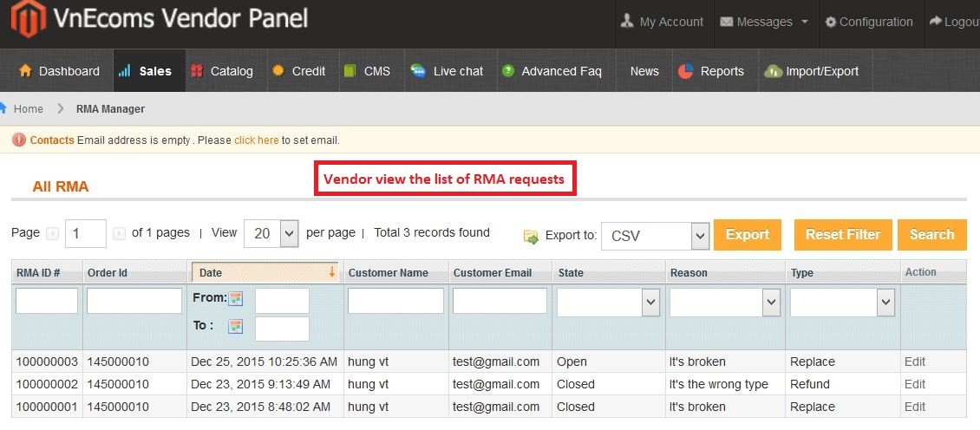Image resolution: width=980 pixels, height=430 pixels.
Task: Click the Catalog gift icon
Action: 197,70
